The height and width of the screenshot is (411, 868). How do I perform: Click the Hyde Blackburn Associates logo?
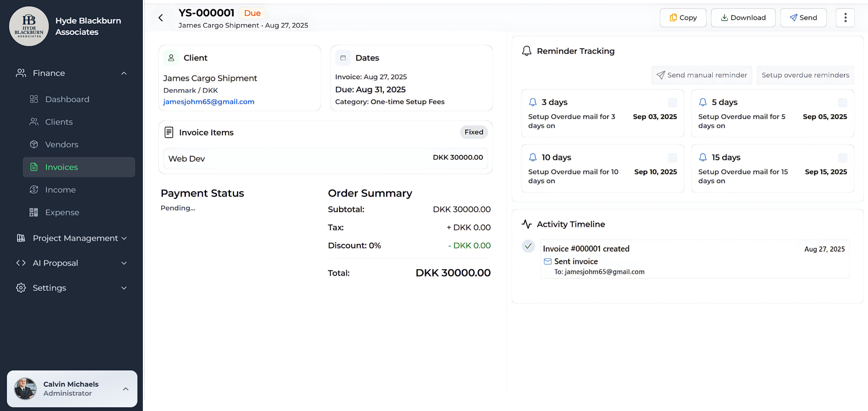(x=29, y=26)
